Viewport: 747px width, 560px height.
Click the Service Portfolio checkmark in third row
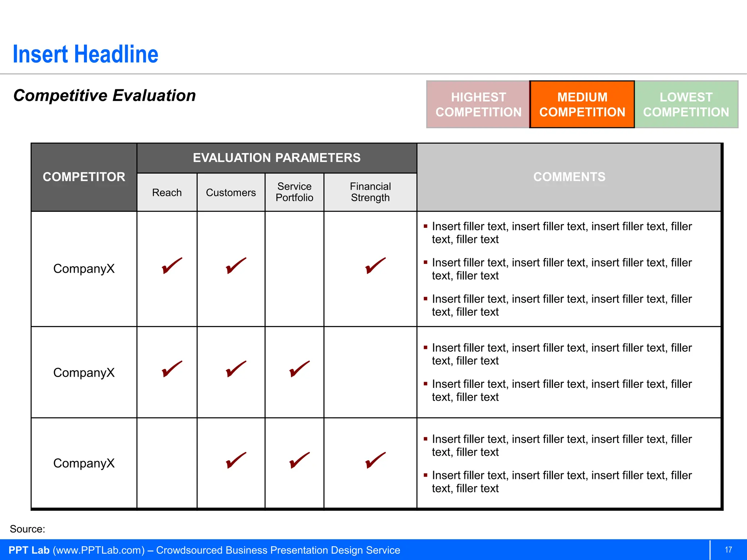[299, 460]
